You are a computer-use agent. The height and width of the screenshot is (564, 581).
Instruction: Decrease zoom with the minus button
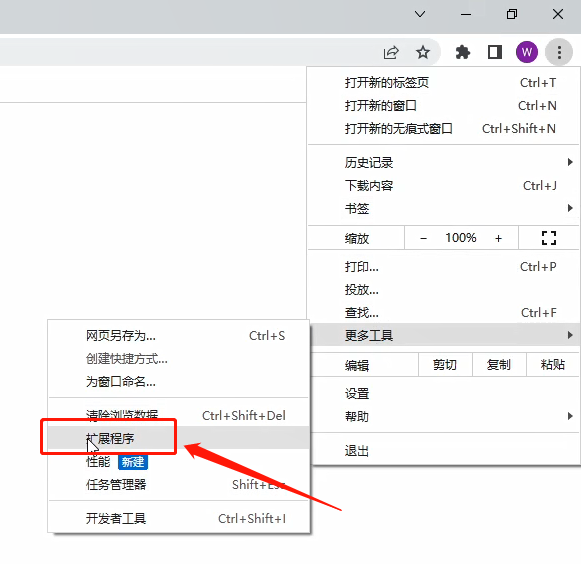[x=424, y=238]
